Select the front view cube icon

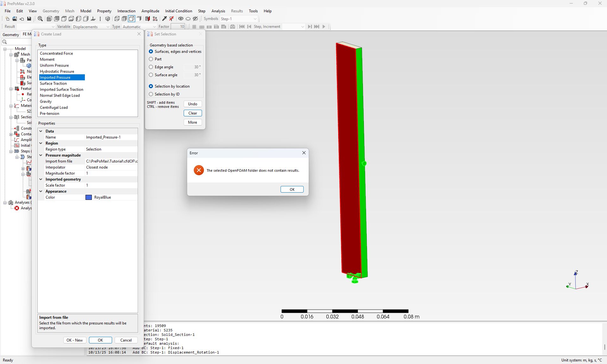(x=49, y=19)
